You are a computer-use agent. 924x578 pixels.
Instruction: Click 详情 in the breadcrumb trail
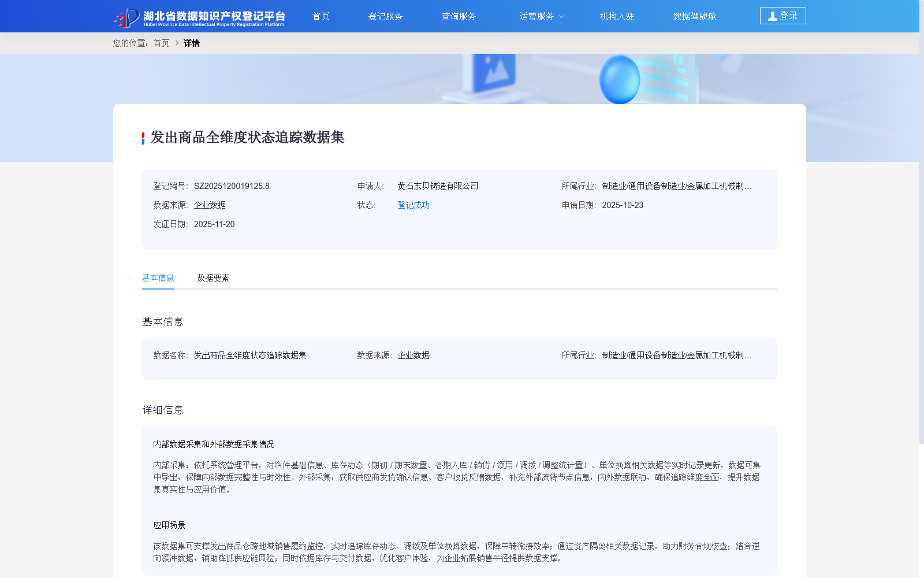click(x=191, y=43)
